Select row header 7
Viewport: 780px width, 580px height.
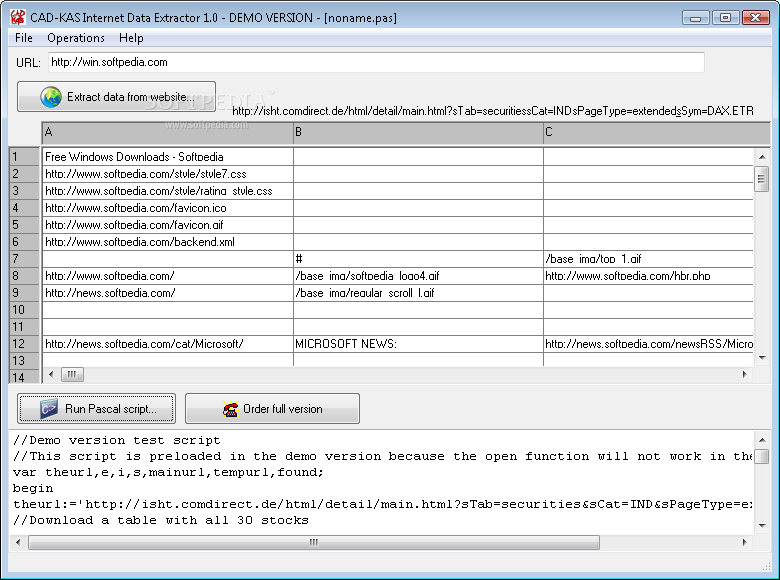click(24, 259)
